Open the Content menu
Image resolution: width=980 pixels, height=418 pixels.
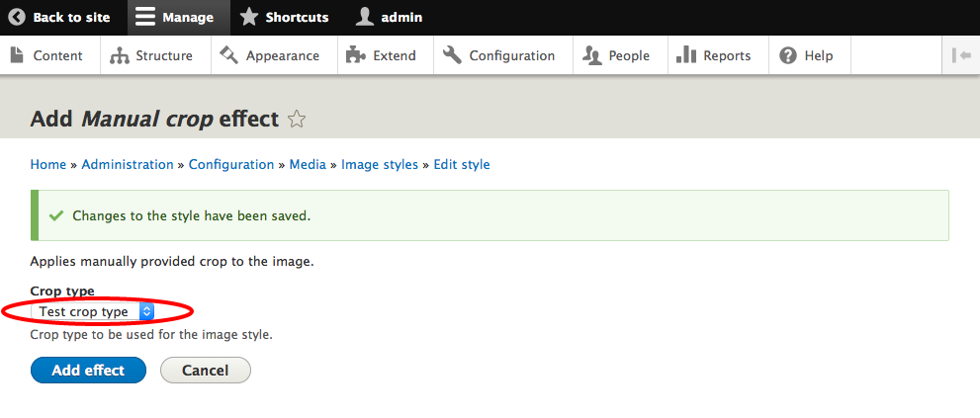(49, 55)
